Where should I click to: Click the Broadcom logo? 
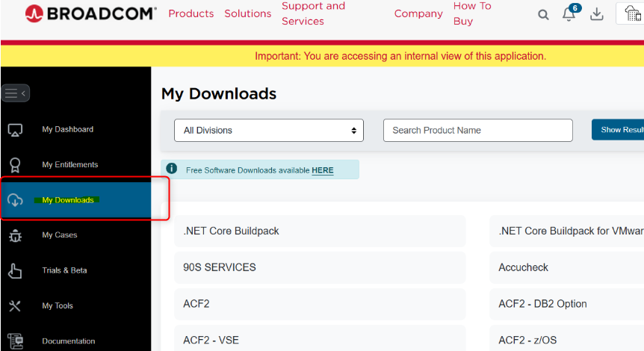(x=90, y=13)
